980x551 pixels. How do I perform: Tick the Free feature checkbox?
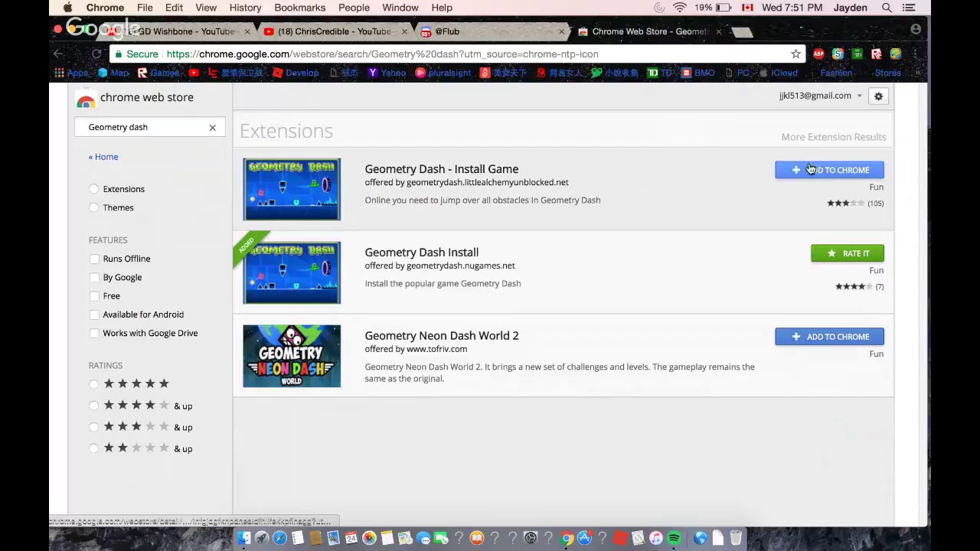(94, 296)
